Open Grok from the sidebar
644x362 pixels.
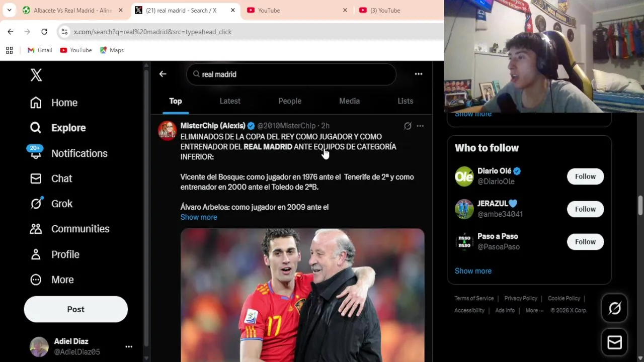pyautogui.click(x=51, y=204)
